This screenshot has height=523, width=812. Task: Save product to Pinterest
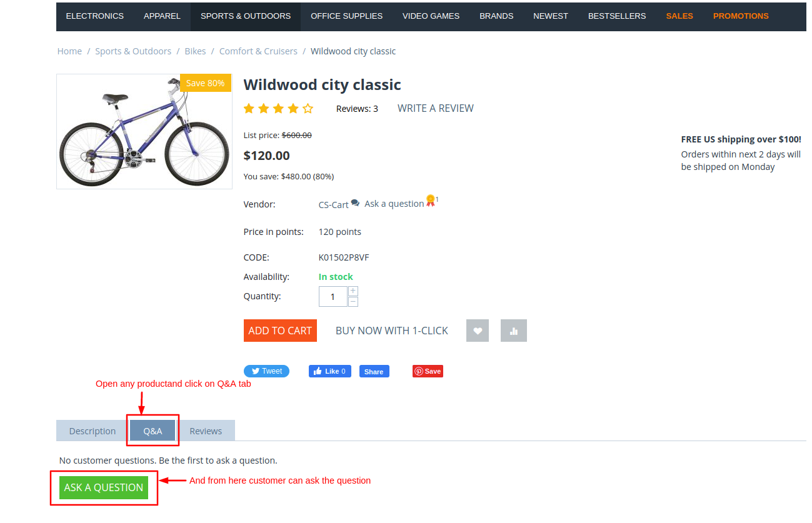(x=428, y=371)
